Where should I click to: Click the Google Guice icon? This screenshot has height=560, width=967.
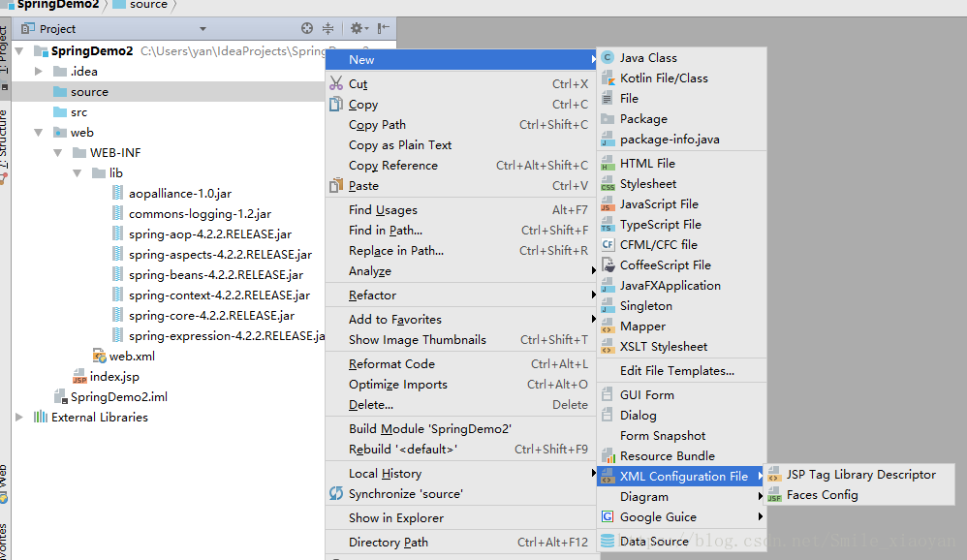point(608,516)
